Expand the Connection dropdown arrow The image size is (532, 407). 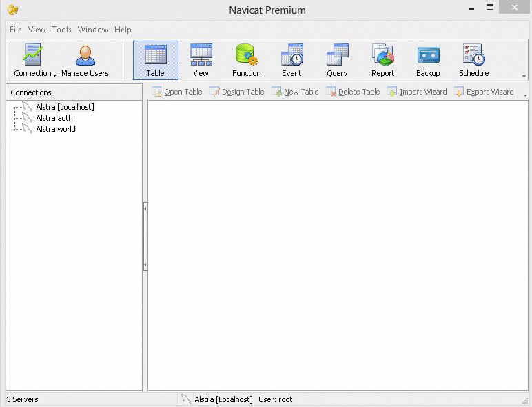(x=54, y=75)
